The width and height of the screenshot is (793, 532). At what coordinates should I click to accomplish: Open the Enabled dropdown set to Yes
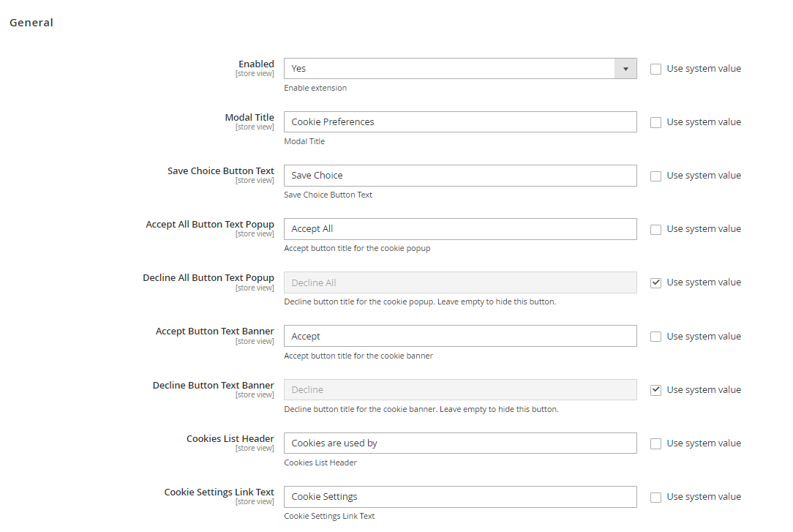(x=450, y=69)
